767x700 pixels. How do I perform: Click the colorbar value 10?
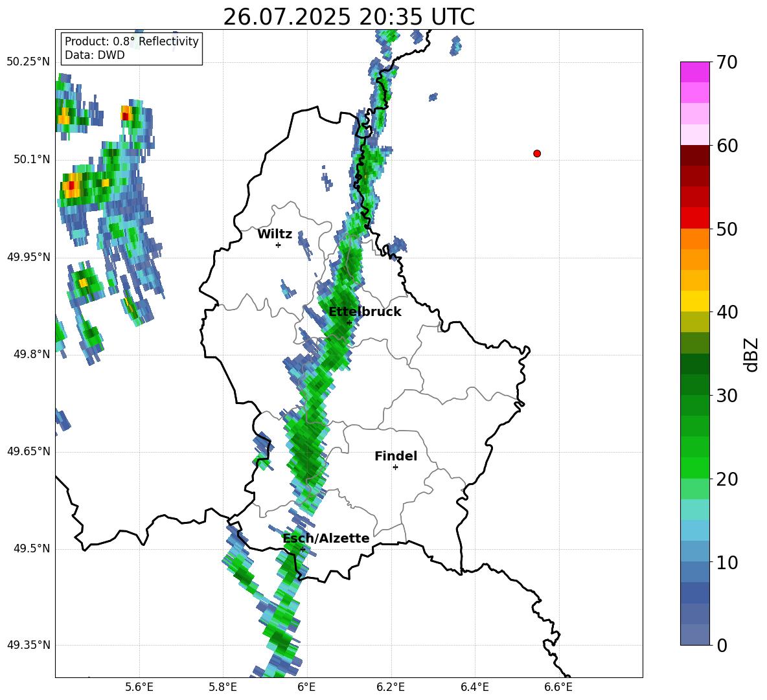(x=727, y=563)
